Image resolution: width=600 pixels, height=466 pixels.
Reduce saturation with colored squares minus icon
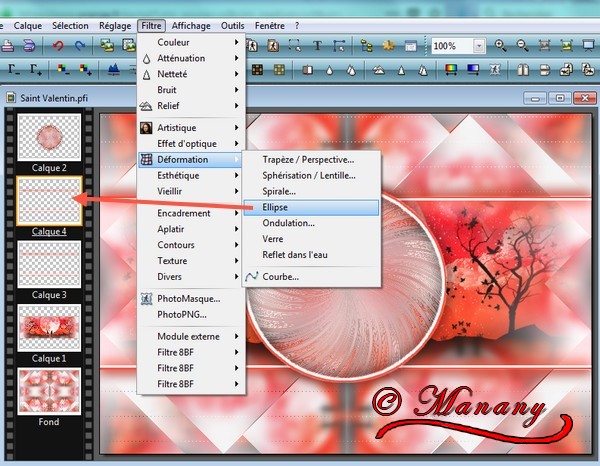click(63, 70)
